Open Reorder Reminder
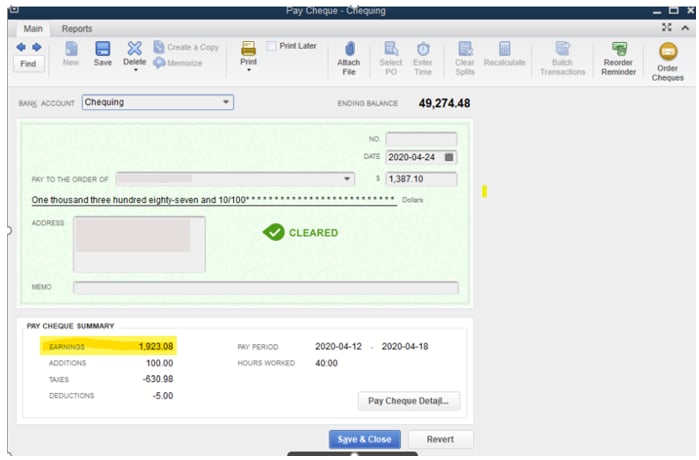 tap(619, 58)
